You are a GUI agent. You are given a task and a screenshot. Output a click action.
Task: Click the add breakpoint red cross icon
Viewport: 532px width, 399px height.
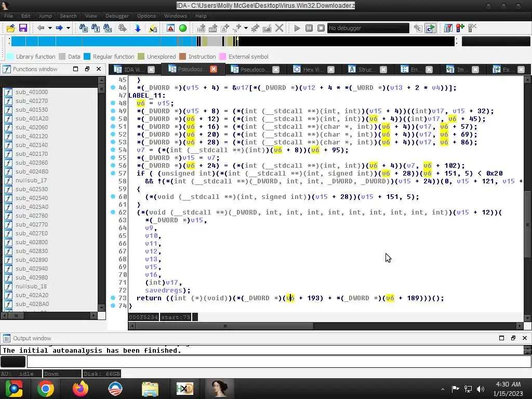click(460, 28)
